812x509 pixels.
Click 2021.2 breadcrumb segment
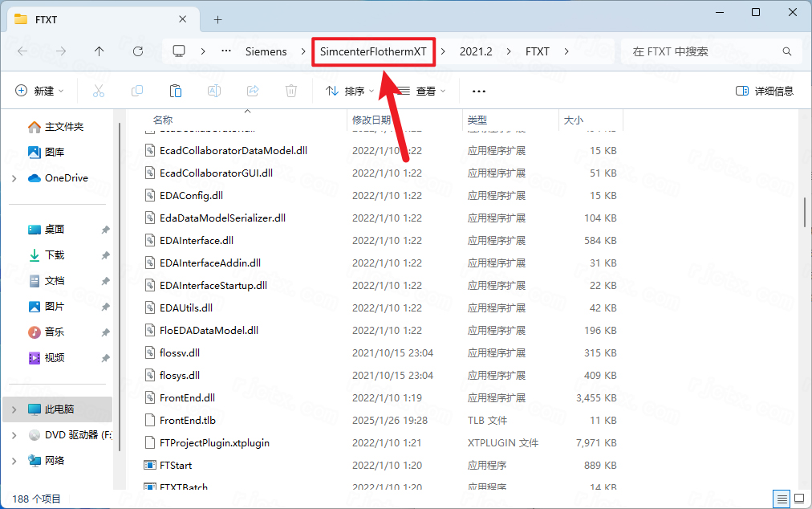point(476,51)
